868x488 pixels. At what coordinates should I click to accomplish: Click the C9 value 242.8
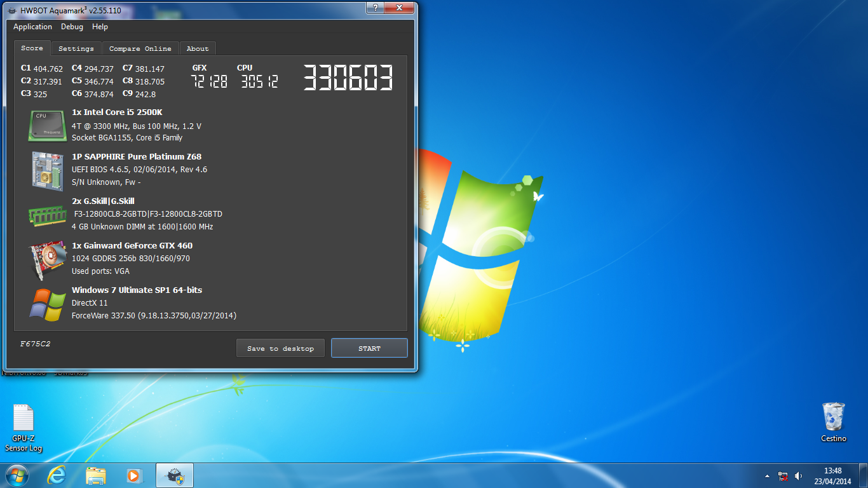(146, 94)
